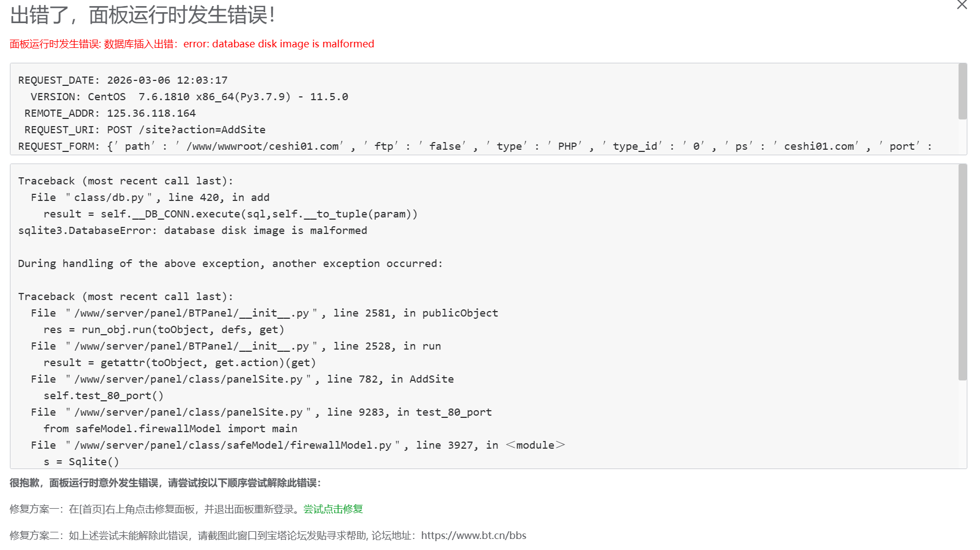Click the 出错了 error title heading
This screenshot has height=550, width=980.
tap(143, 15)
